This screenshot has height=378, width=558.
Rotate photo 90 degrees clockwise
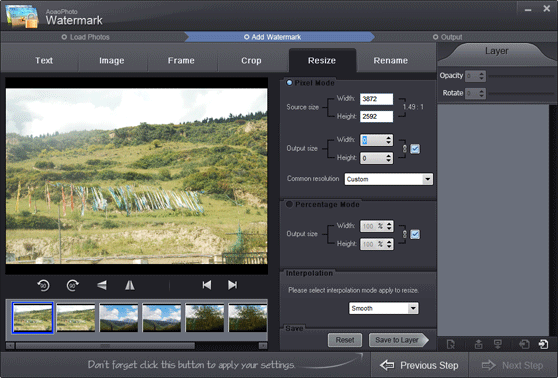[x=73, y=285]
